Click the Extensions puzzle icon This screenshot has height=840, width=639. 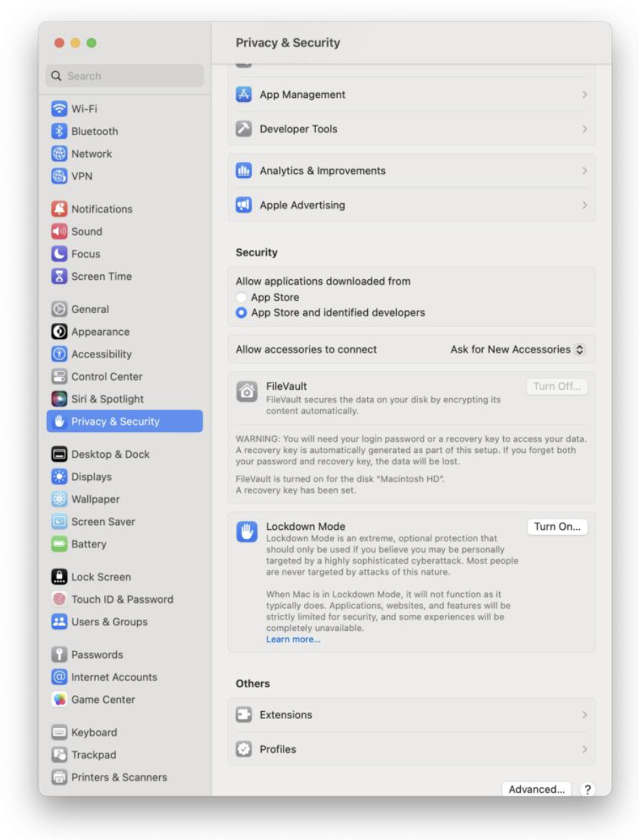tap(244, 715)
